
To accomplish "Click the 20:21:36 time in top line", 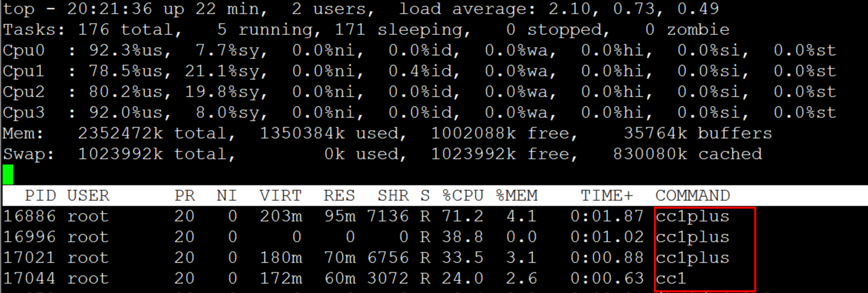I will [109, 9].
